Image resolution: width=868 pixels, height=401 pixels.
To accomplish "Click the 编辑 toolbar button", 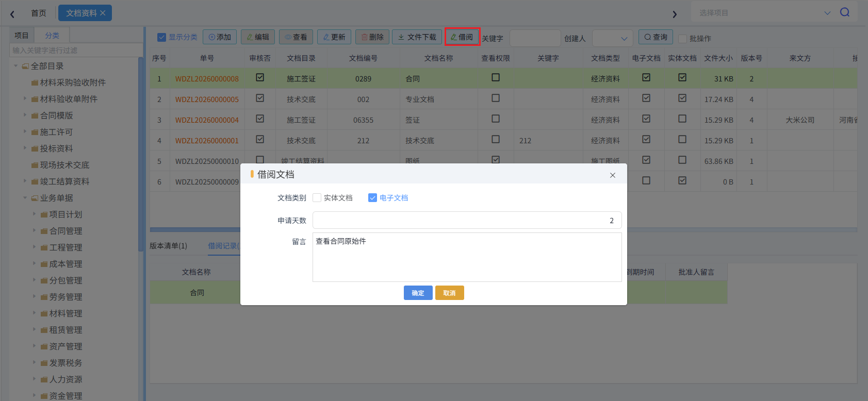I will pos(258,37).
